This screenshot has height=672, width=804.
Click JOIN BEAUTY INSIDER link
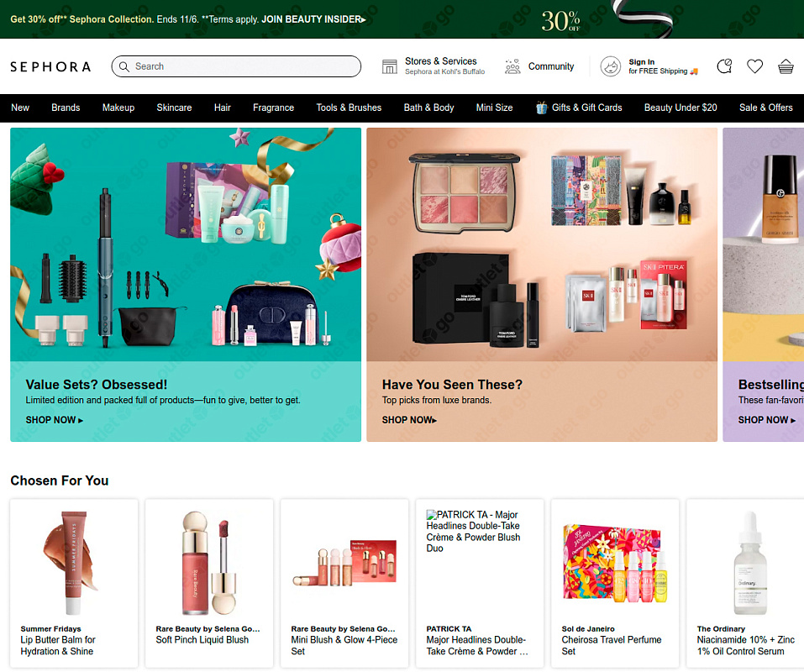[x=314, y=19]
